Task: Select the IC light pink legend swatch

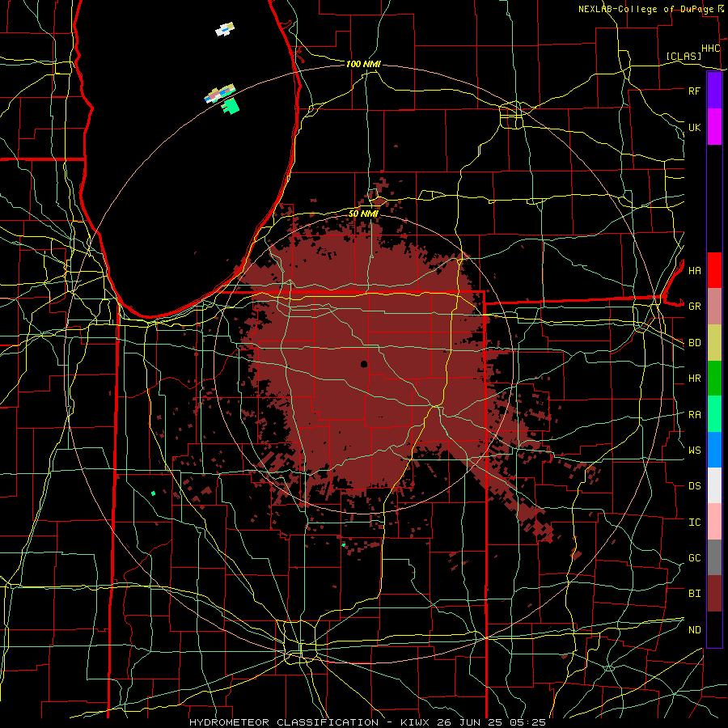Action: coord(714,522)
